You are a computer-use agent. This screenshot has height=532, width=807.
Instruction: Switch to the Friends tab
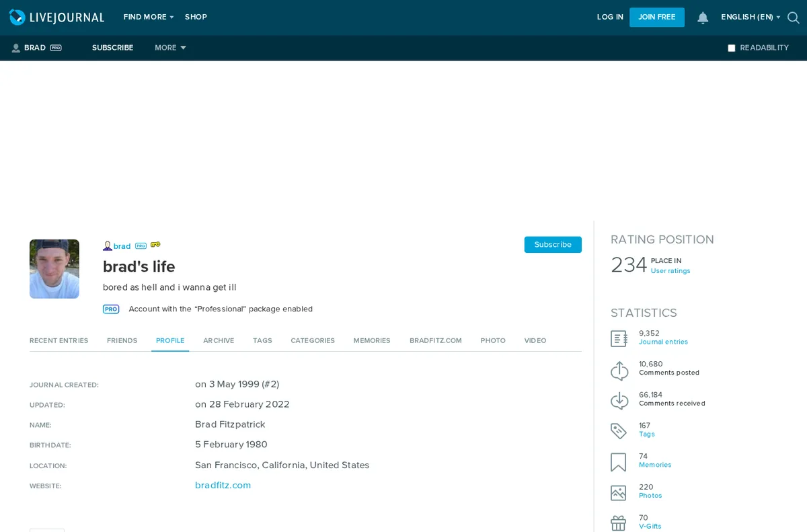[x=122, y=341]
